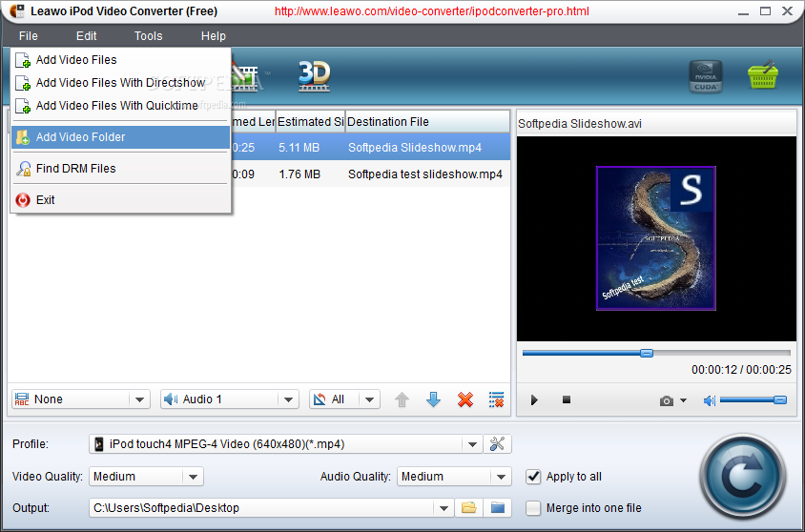Choose Add Video Files menu entry
Screen dimensions: 805x532
coord(120,60)
